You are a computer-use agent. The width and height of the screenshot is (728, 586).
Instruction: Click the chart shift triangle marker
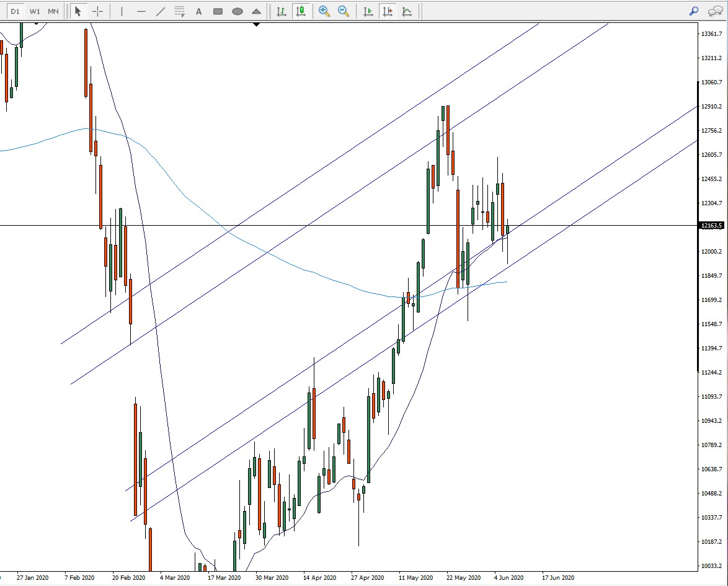tap(256, 24)
